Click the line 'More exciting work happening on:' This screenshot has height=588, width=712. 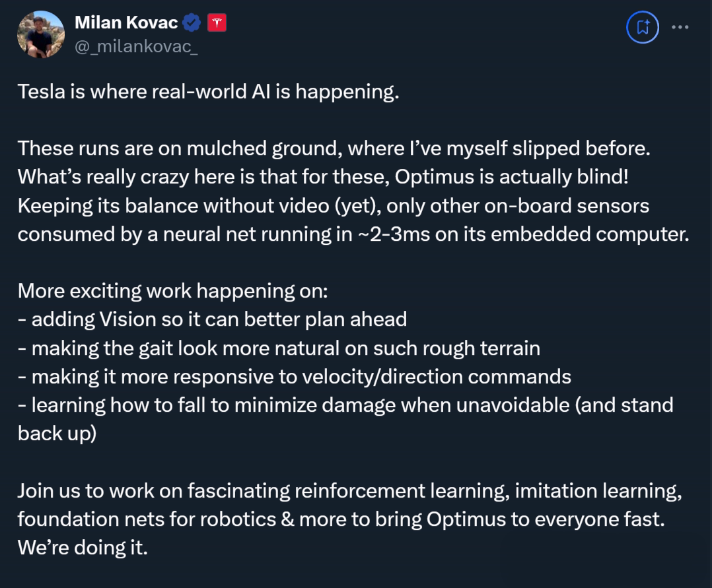172,290
